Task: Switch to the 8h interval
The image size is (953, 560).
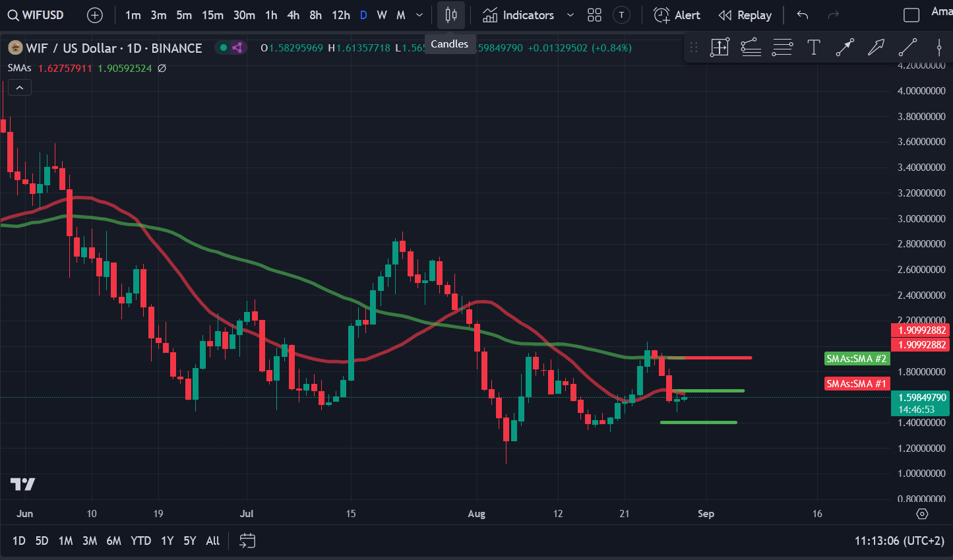Action: (x=316, y=15)
